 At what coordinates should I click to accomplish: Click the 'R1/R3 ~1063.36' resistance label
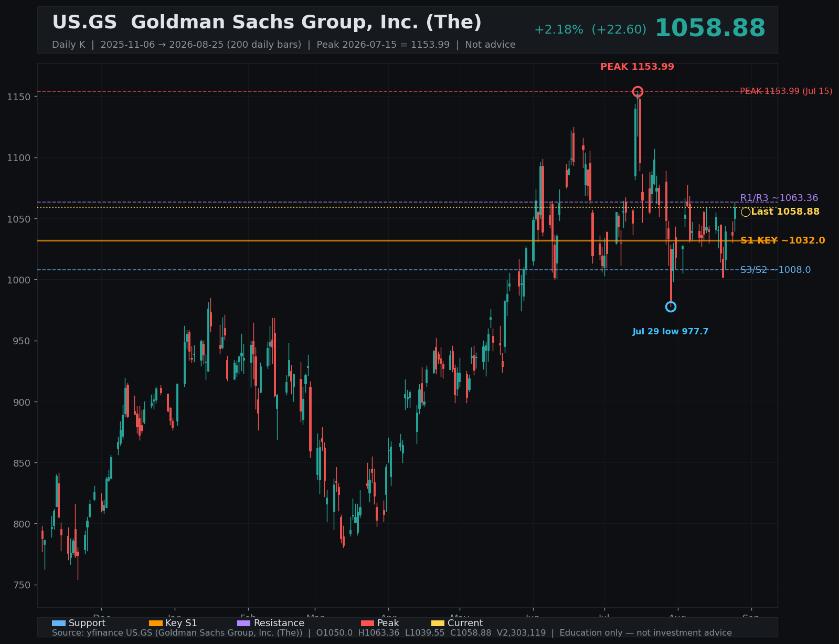point(779,198)
